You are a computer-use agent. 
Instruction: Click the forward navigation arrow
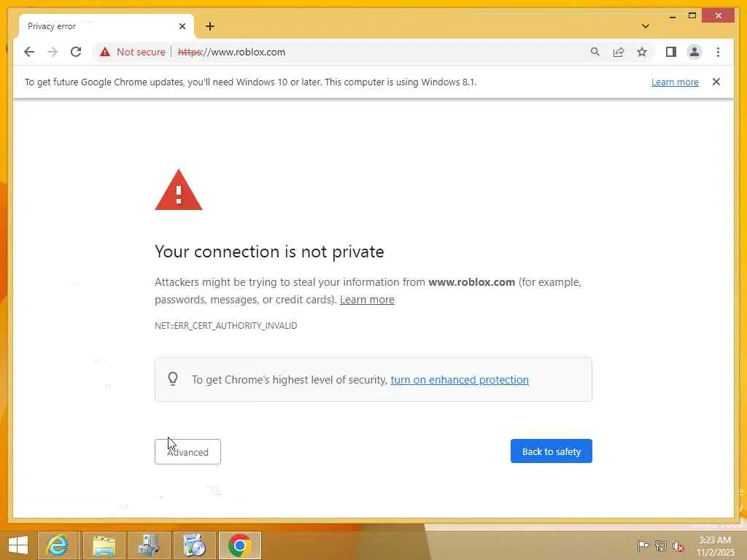coord(53,52)
